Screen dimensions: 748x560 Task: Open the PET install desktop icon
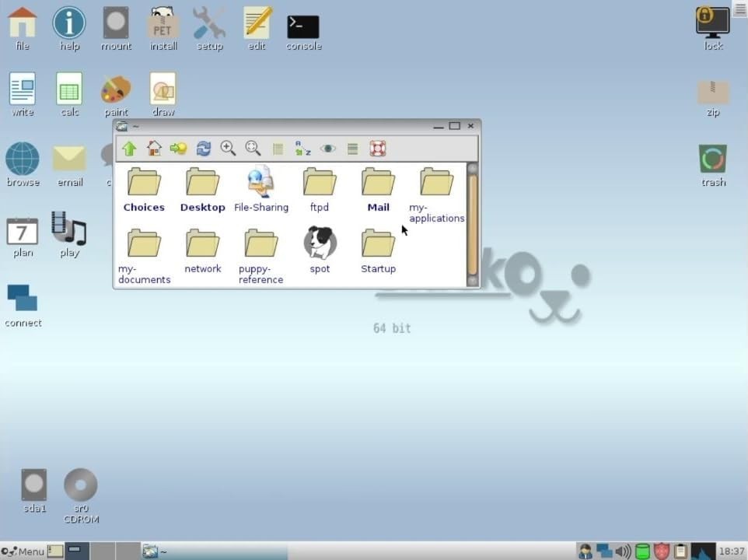(163, 29)
